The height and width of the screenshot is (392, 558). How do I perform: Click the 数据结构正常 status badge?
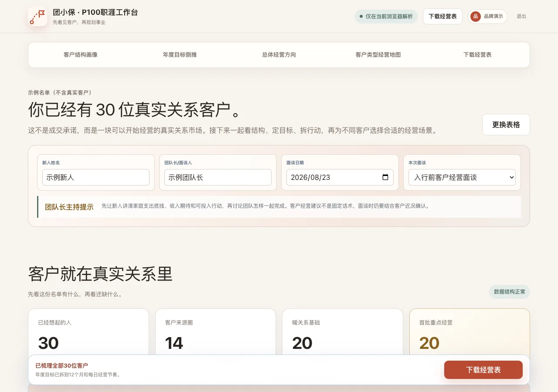tap(510, 292)
